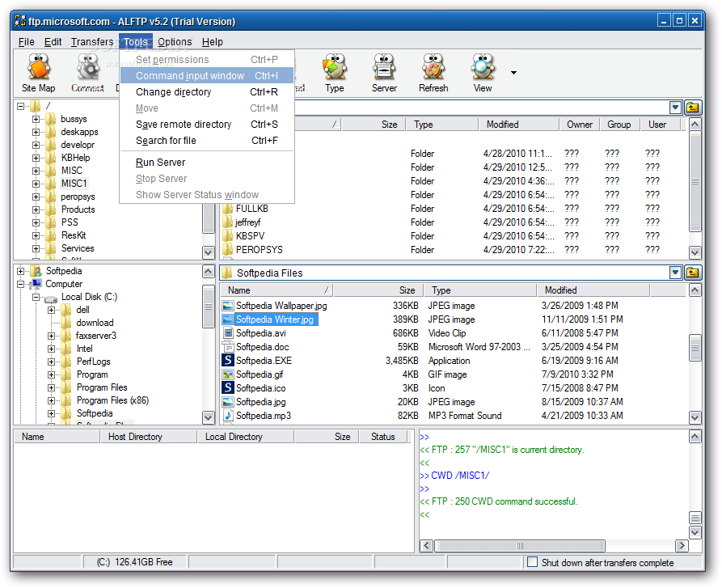The width and height of the screenshot is (722, 588).
Task: Sort remote list by Modified column
Action: [518, 125]
